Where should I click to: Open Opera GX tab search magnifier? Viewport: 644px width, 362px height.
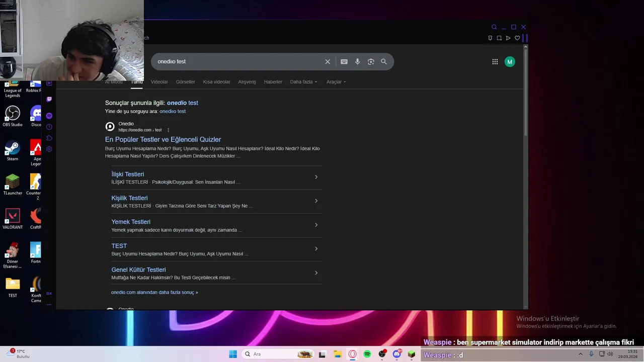coord(494,27)
